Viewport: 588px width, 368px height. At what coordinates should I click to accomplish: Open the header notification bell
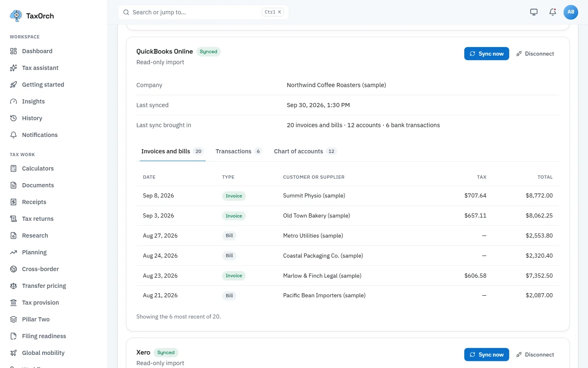click(552, 12)
